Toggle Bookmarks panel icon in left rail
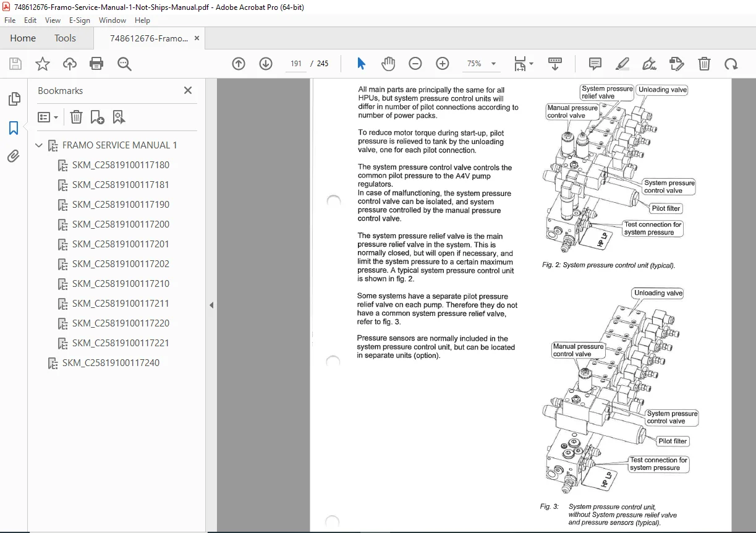 (x=14, y=128)
